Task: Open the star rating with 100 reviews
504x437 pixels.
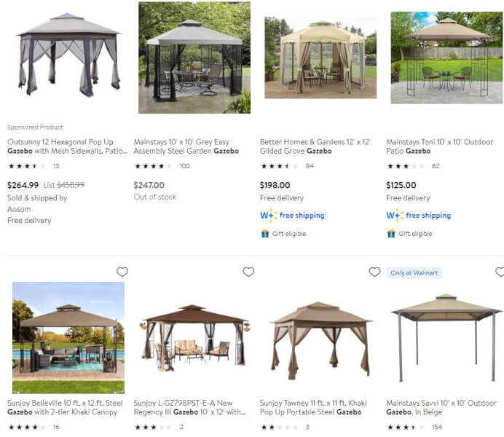Action: (x=154, y=166)
